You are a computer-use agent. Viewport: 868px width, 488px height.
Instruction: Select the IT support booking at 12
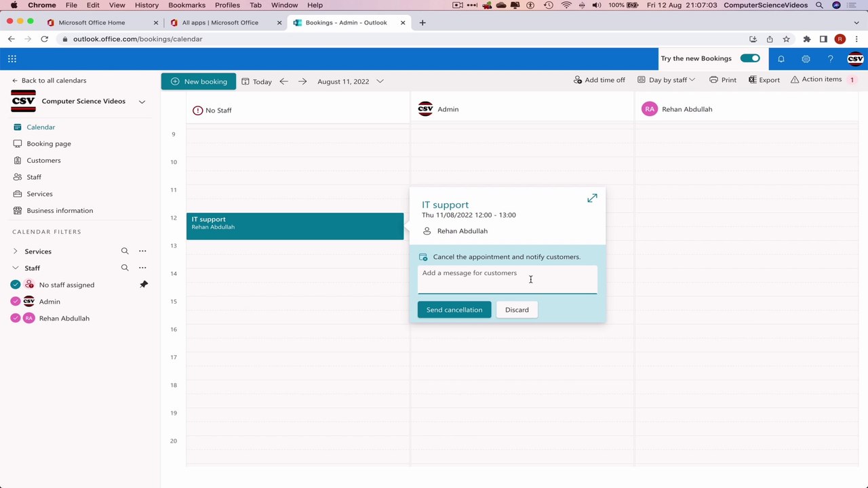tap(295, 226)
